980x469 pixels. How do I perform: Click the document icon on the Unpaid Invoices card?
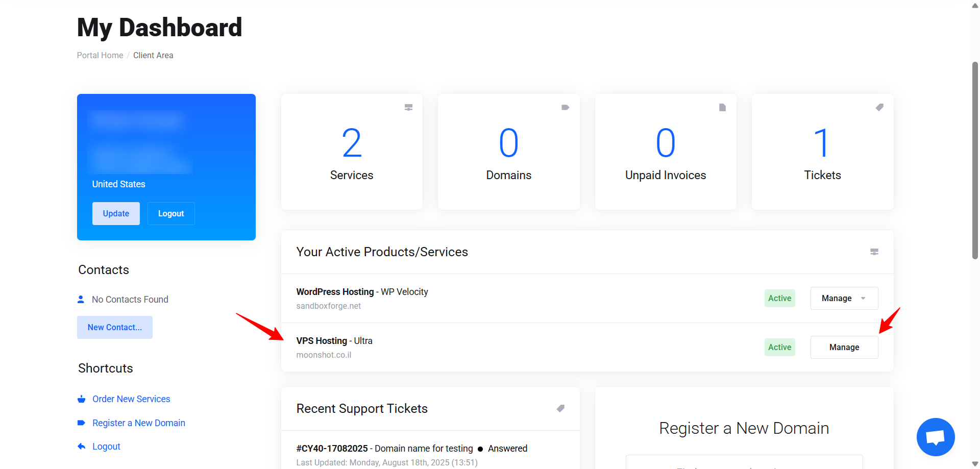click(x=722, y=107)
